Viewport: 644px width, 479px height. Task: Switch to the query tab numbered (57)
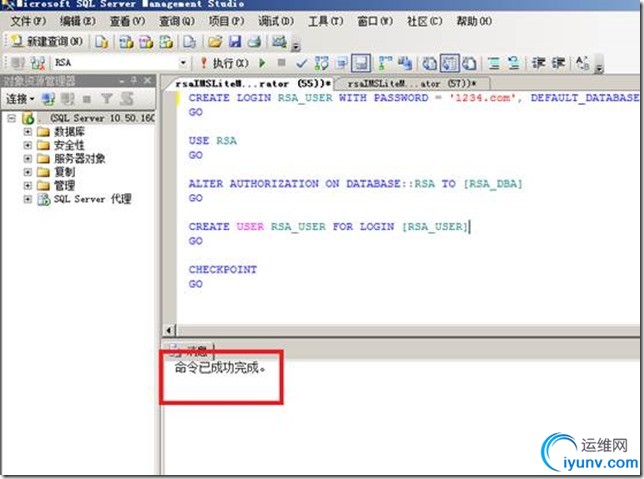click(x=412, y=84)
